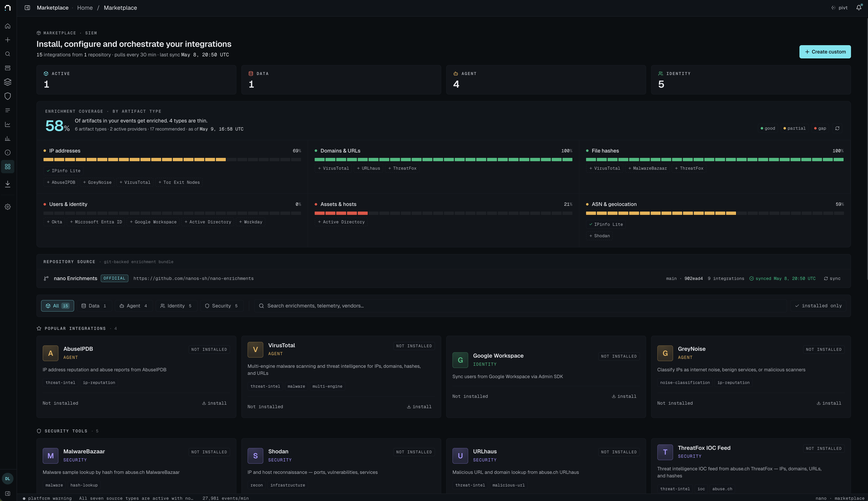Toggle the good legend filter
The image size is (868, 501).
768,128
